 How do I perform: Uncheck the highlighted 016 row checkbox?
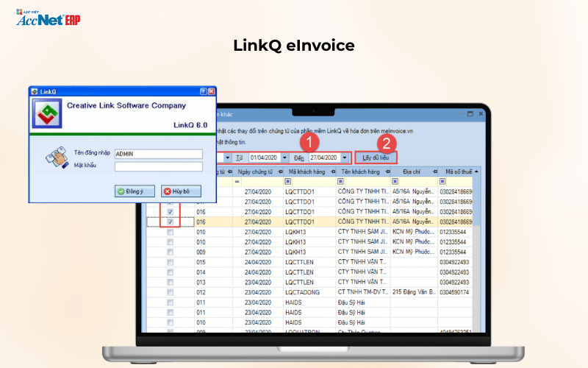coord(171,222)
